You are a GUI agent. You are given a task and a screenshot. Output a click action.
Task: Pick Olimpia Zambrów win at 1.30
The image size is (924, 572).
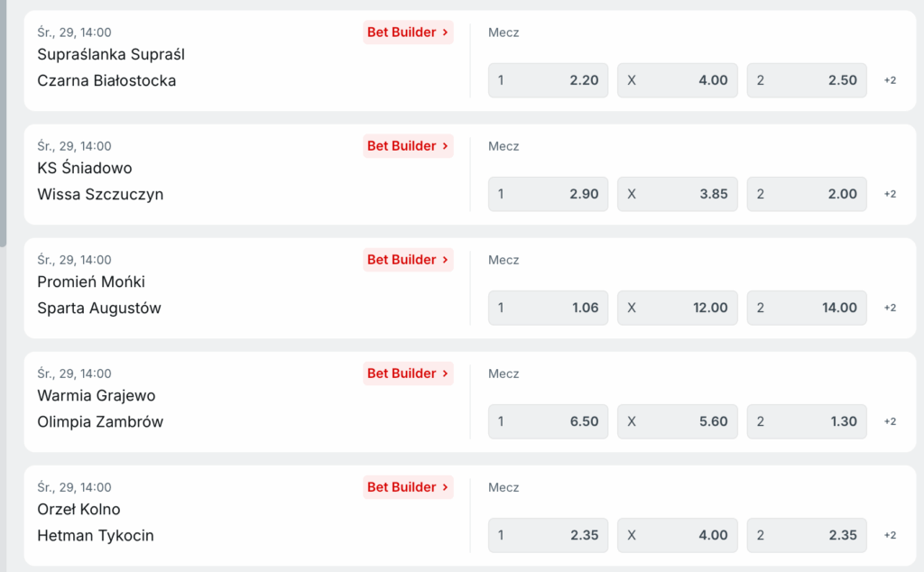pos(806,421)
